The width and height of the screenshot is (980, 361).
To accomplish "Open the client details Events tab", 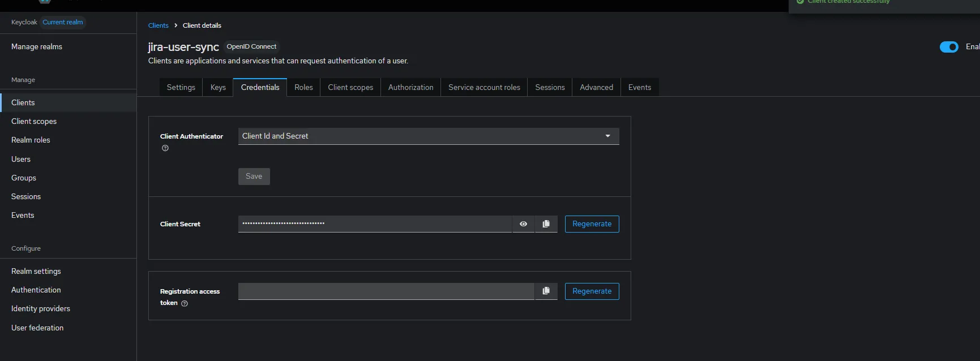I will [640, 87].
